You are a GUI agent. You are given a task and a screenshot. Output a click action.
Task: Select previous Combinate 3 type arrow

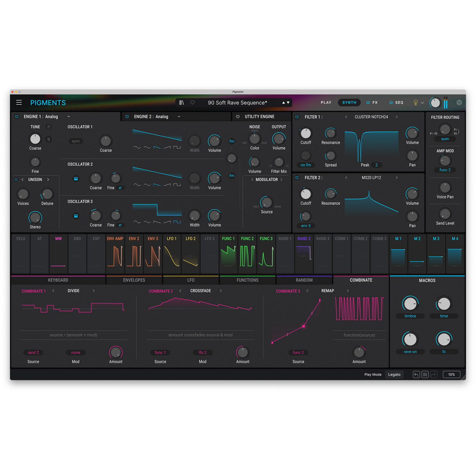click(307, 291)
